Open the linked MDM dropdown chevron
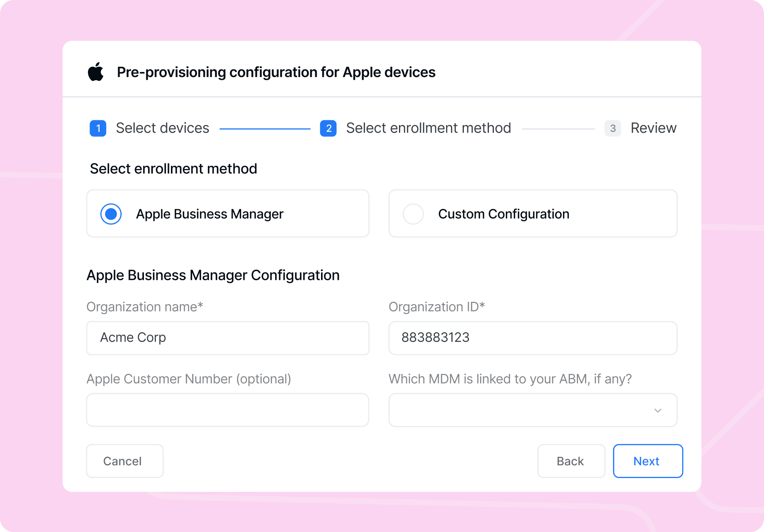The image size is (764, 532). point(658,410)
